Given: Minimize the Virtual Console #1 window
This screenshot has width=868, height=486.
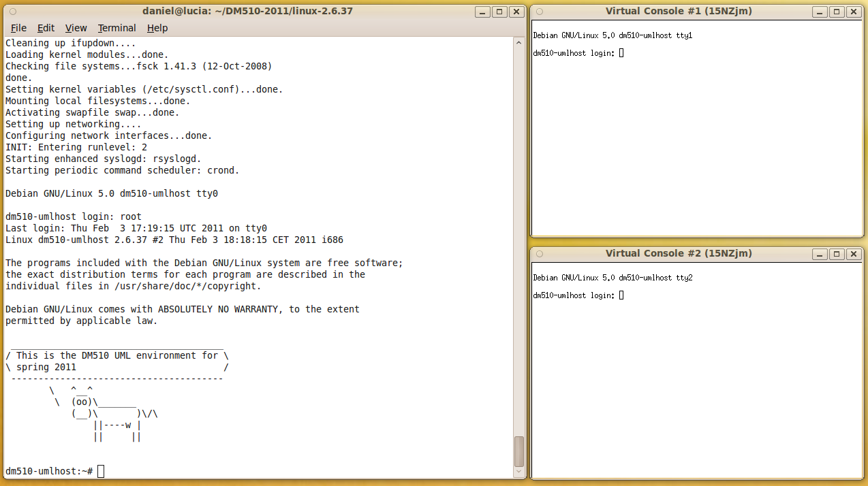Looking at the screenshot, I should pos(819,12).
